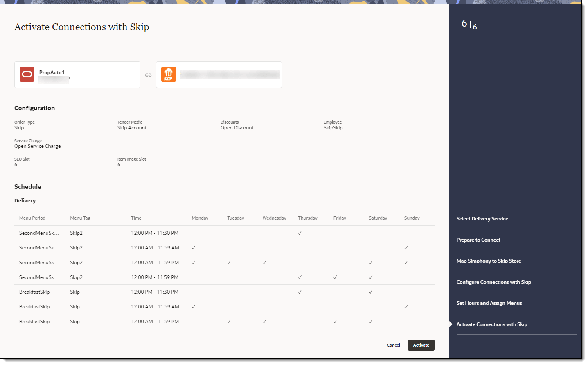Viewport: 588px width, 365px height.
Task: Click the Schedule section heading
Action: click(28, 187)
